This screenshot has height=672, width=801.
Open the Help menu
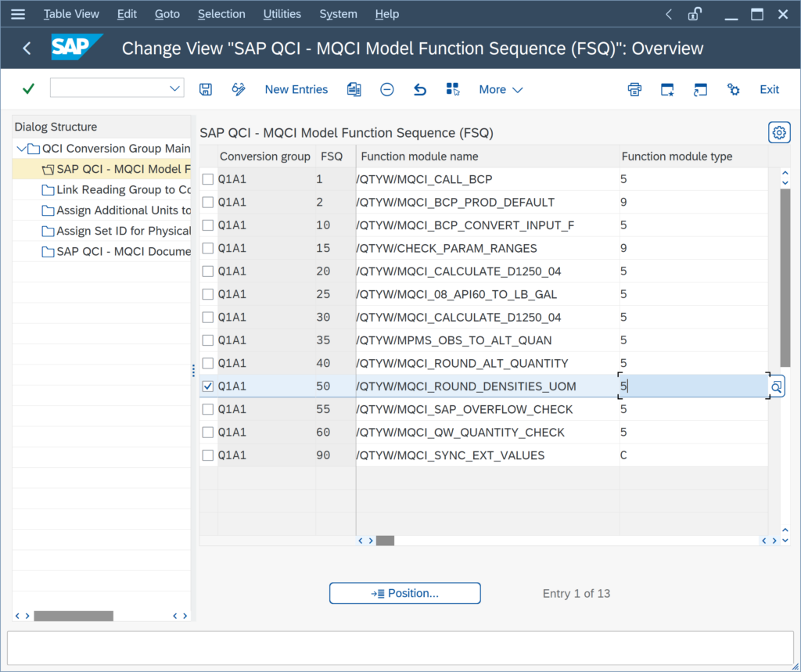tap(386, 14)
